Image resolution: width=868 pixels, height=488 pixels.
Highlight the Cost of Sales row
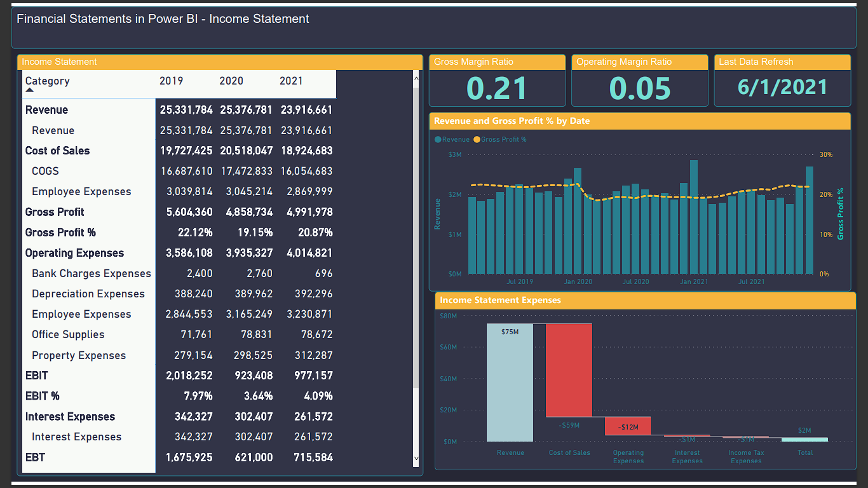(x=57, y=151)
